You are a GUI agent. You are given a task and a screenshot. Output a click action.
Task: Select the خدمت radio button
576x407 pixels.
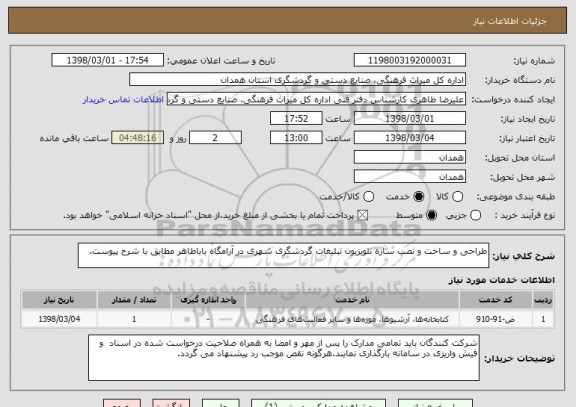pos(418,197)
